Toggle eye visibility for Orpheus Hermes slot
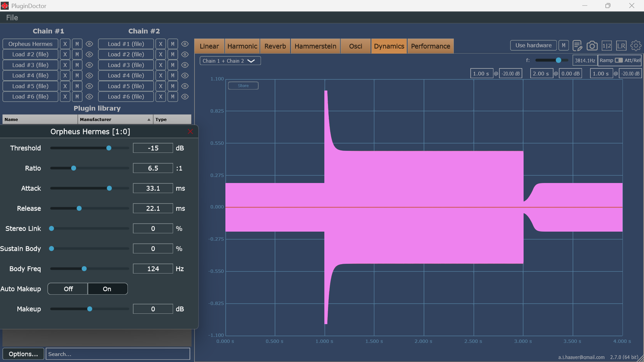Image resolution: width=644 pixels, height=362 pixels. point(89,44)
